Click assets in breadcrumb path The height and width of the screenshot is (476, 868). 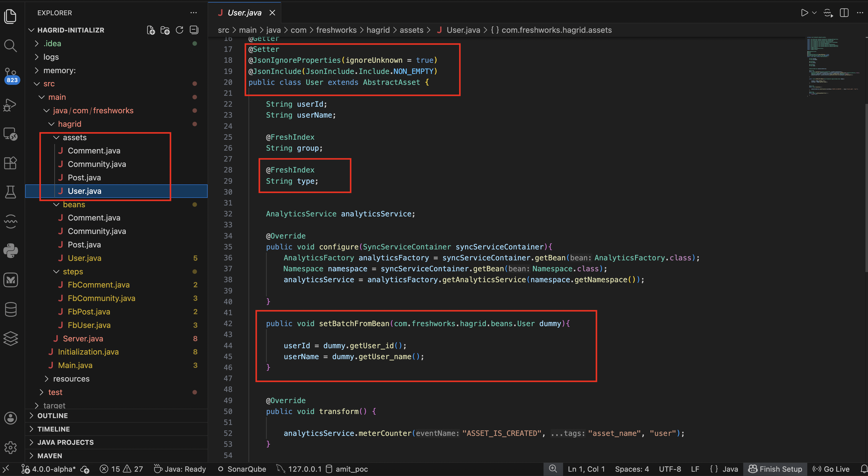[x=411, y=30]
